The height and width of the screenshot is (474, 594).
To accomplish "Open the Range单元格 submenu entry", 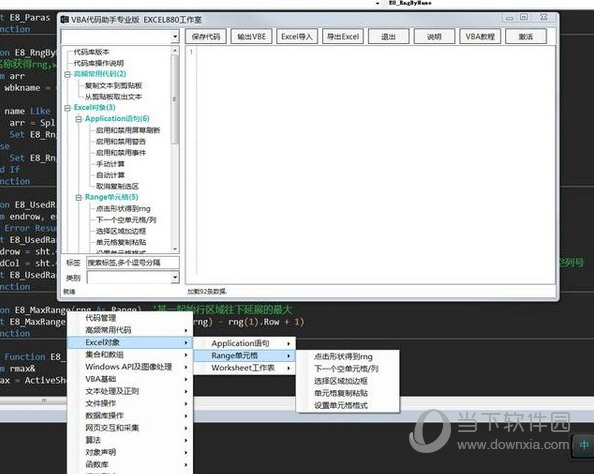I will pyautogui.click(x=244, y=355).
